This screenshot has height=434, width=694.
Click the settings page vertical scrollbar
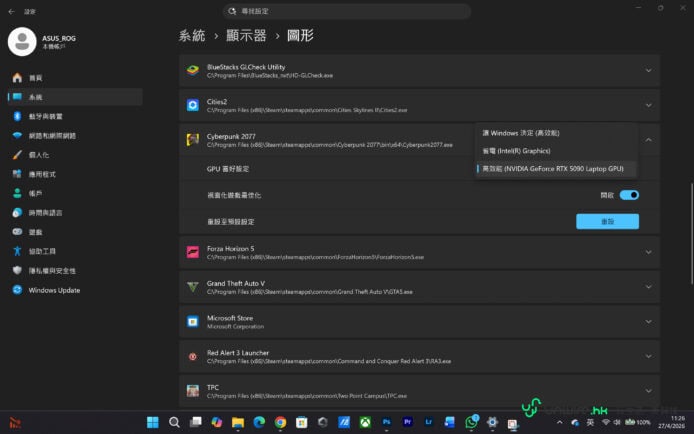(691, 233)
